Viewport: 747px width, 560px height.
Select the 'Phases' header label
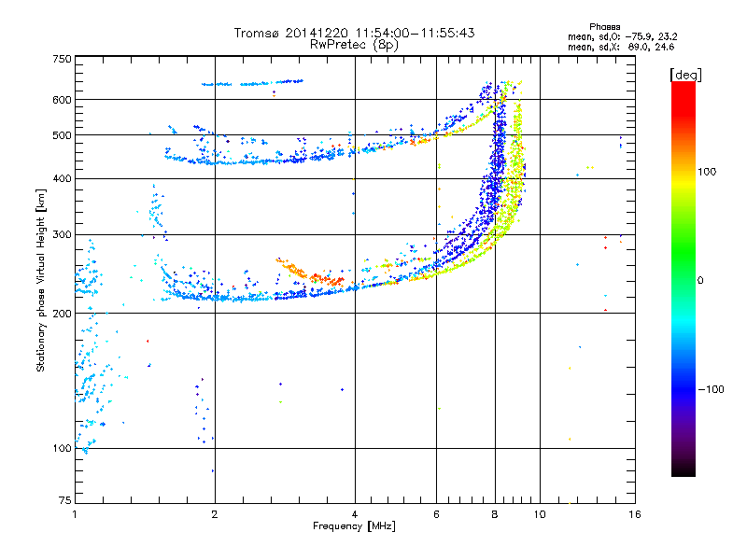[604, 27]
